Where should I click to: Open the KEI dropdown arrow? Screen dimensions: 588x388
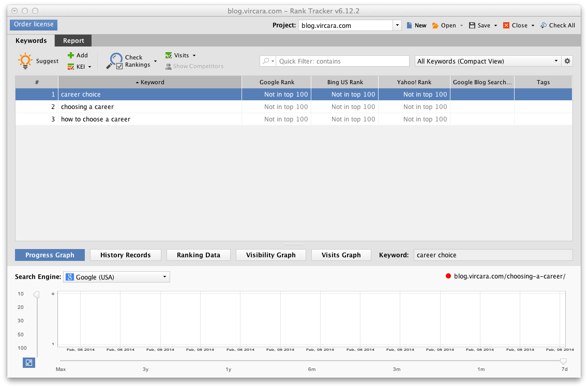tap(89, 67)
